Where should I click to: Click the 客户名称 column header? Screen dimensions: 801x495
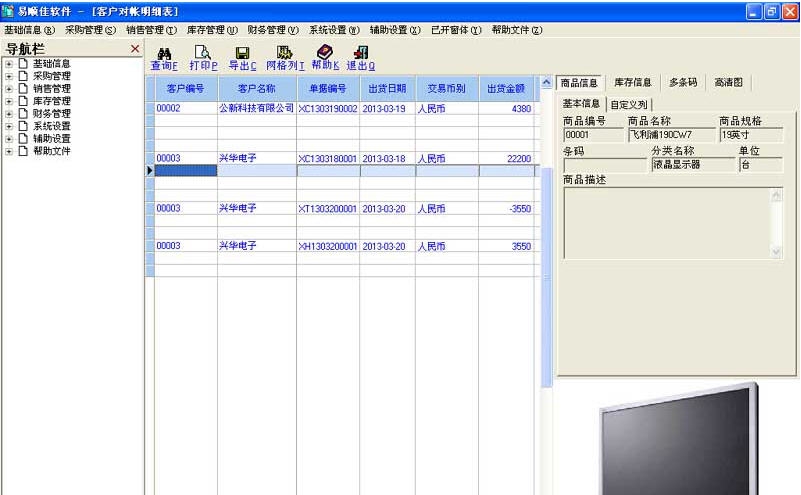257,88
